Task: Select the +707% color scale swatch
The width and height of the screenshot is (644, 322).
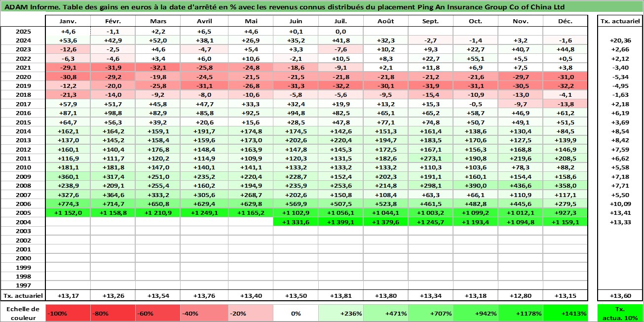Action: [431, 313]
